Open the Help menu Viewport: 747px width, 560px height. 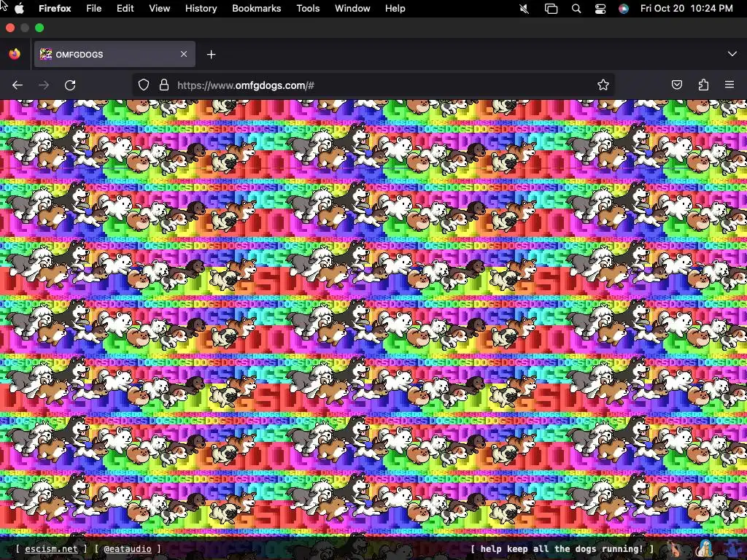pos(395,9)
